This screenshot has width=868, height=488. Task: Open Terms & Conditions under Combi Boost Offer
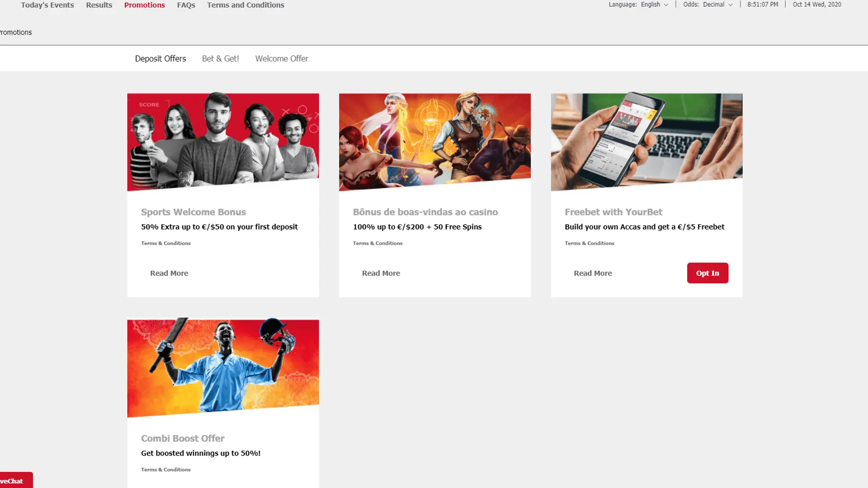tap(166, 470)
